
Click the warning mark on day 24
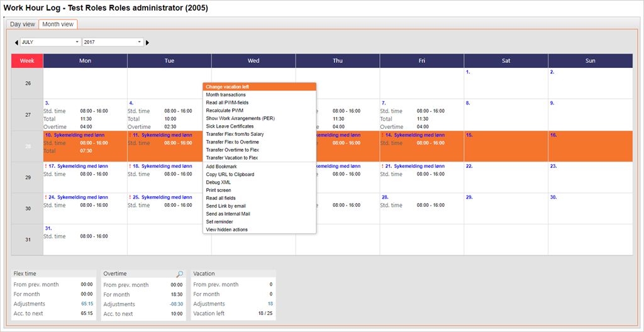click(x=46, y=197)
